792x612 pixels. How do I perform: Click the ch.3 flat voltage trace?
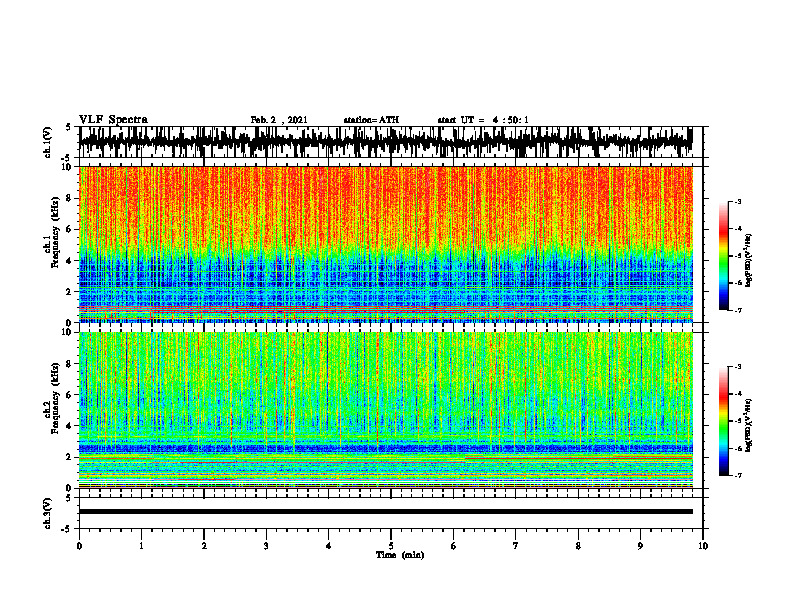point(386,512)
